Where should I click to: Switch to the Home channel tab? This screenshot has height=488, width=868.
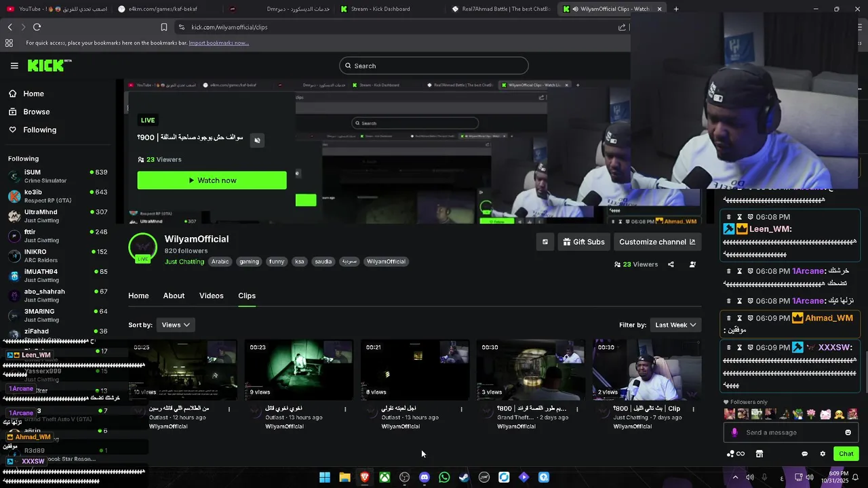point(138,296)
